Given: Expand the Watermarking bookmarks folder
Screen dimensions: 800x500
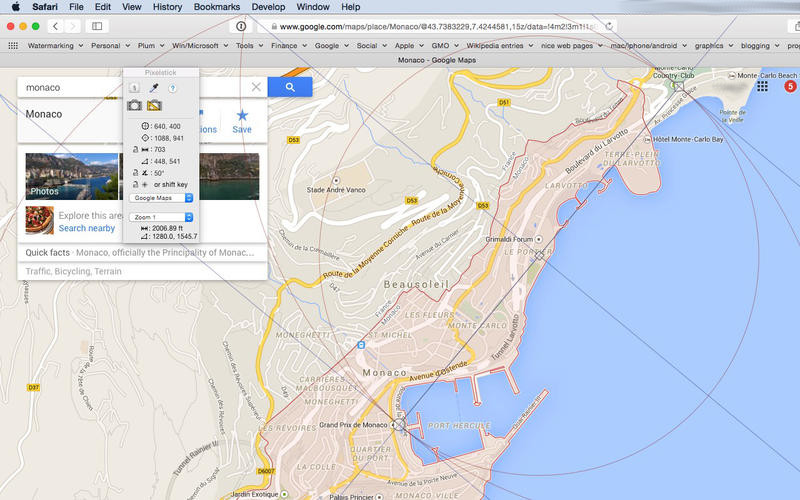Looking at the screenshot, I should click(55, 45).
